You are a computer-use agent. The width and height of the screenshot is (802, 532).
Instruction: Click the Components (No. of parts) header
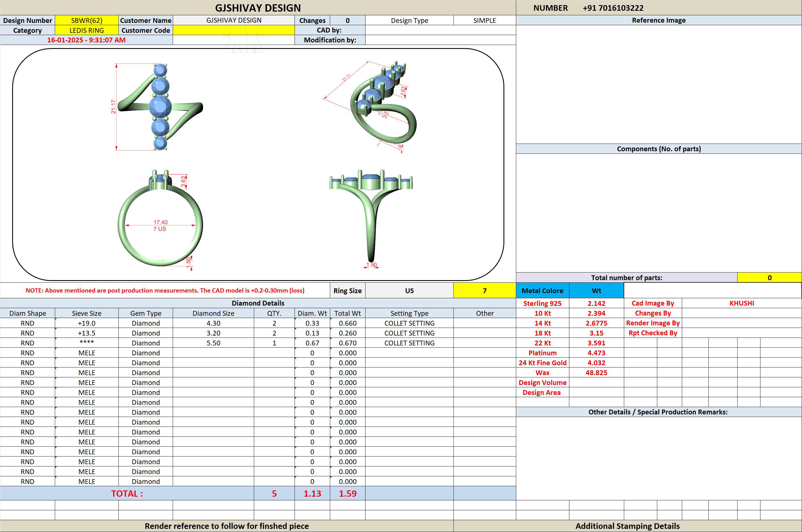(x=658, y=149)
